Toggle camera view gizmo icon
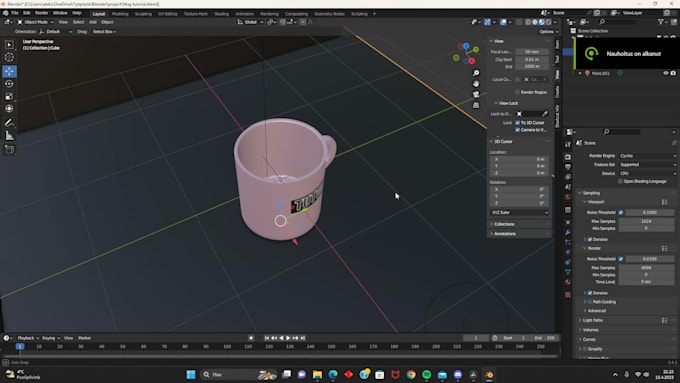The width and height of the screenshot is (680, 383). (x=476, y=94)
